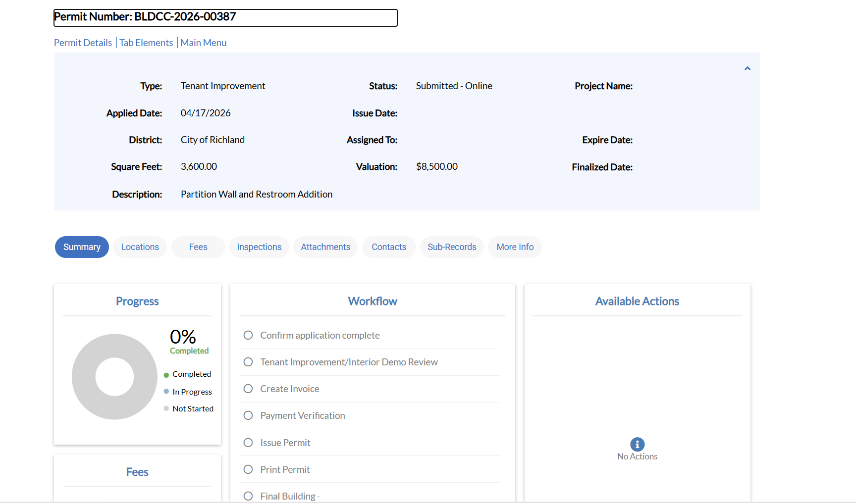
Task: Click the Issue Permit step circle
Action: click(248, 443)
